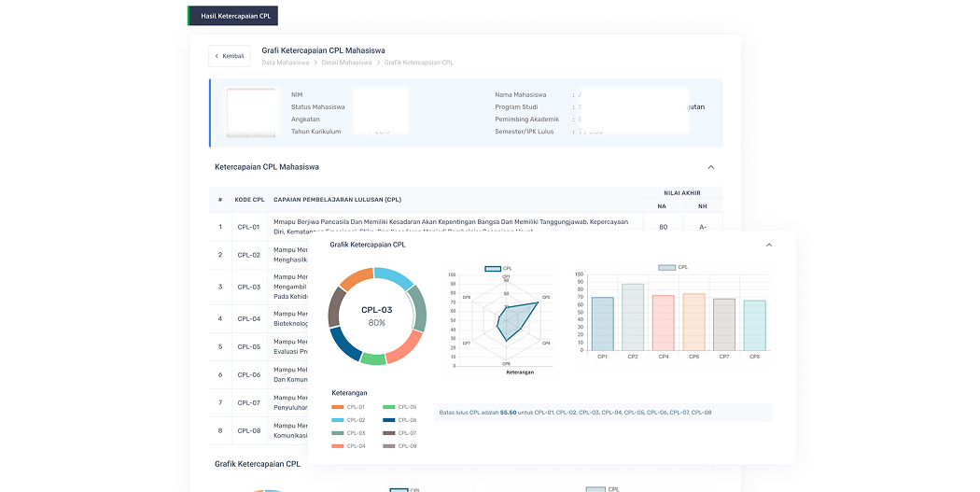Select the CPL-02 table row code
This screenshot has height=492, width=980.
tap(249, 255)
